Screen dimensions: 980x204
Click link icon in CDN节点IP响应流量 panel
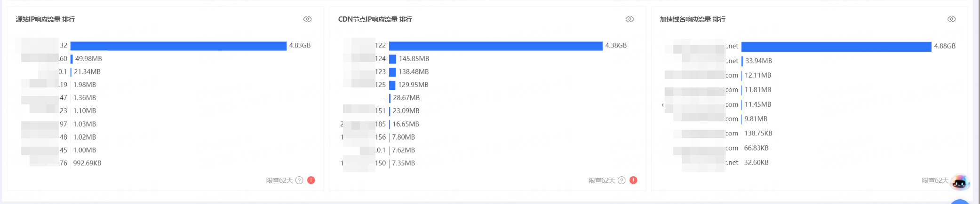pos(629,19)
